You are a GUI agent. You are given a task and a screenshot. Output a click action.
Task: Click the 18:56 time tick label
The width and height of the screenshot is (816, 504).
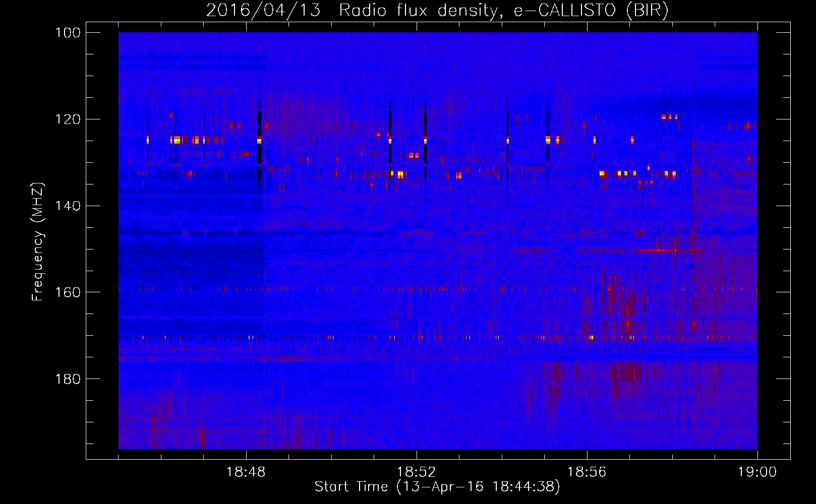[x=587, y=472]
